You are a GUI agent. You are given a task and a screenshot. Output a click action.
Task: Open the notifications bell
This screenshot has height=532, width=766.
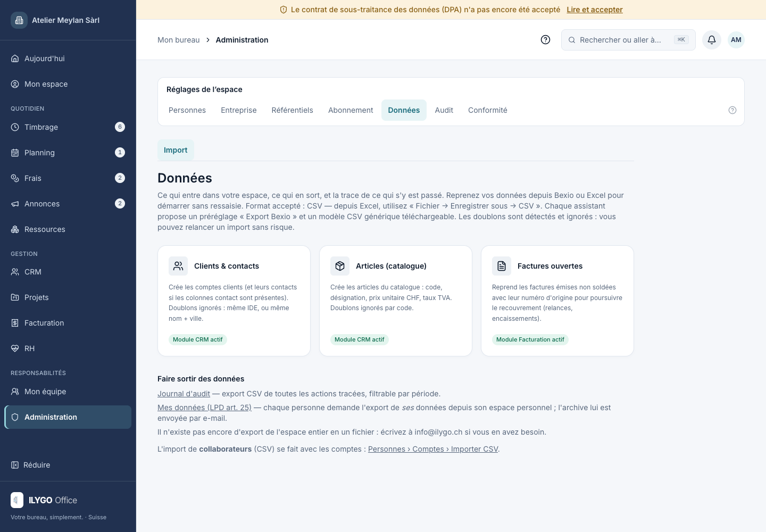(712, 40)
